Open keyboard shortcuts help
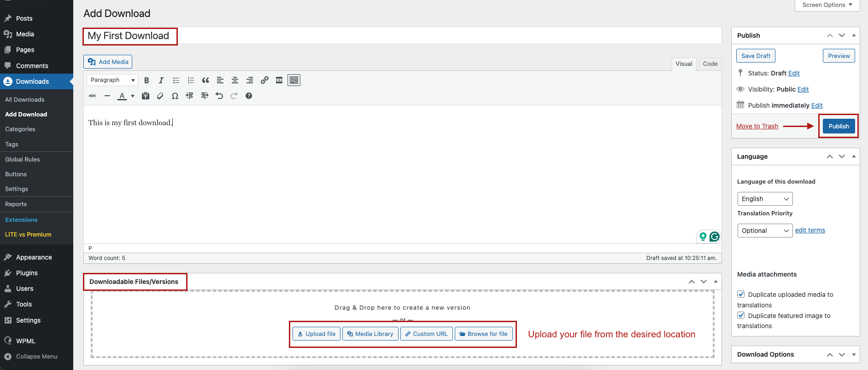The image size is (868, 370). point(249,96)
